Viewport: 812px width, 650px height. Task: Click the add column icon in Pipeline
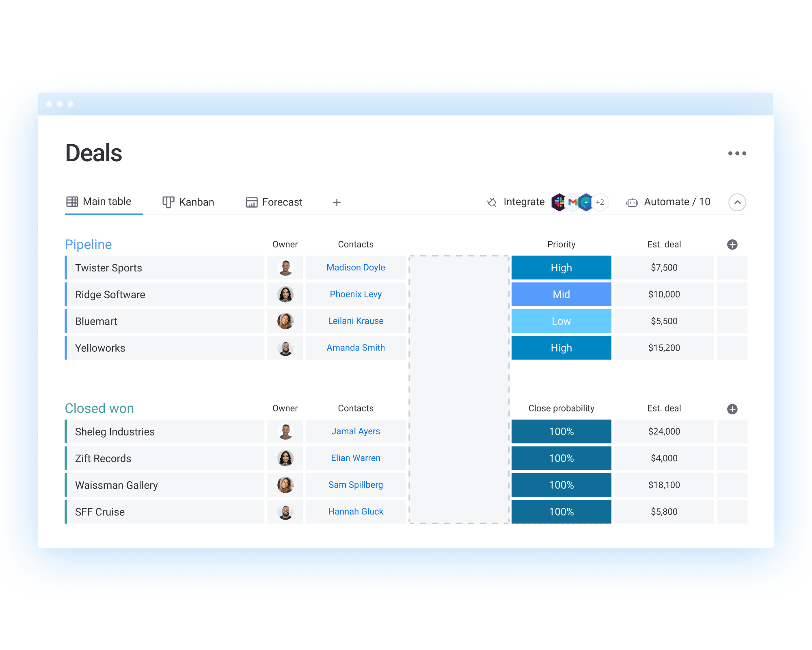coord(733,245)
